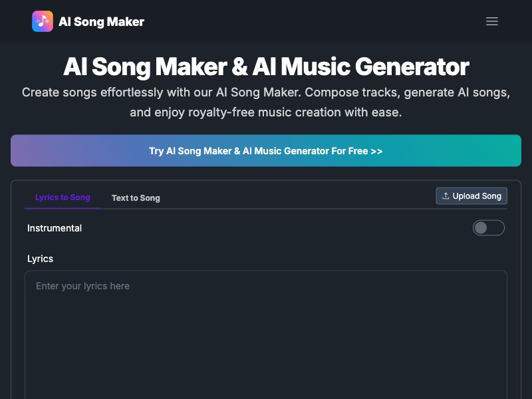The image size is (532, 399).
Task: Click the Lyrics field label
Action: 40,259
